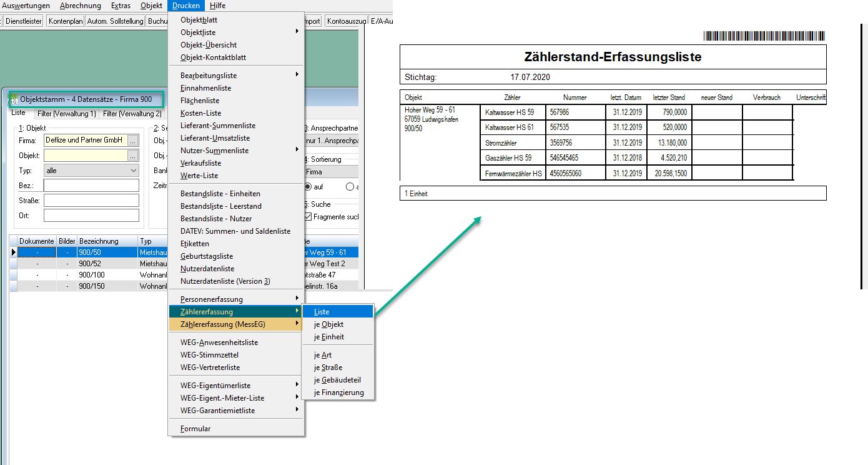Click the Kontoauszug toolbar button
This screenshot has height=465, width=868.
(347, 21)
